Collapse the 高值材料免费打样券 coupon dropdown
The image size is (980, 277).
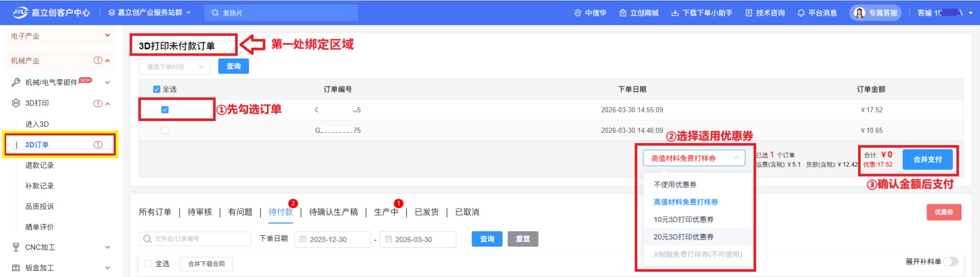pyautogui.click(x=736, y=158)
